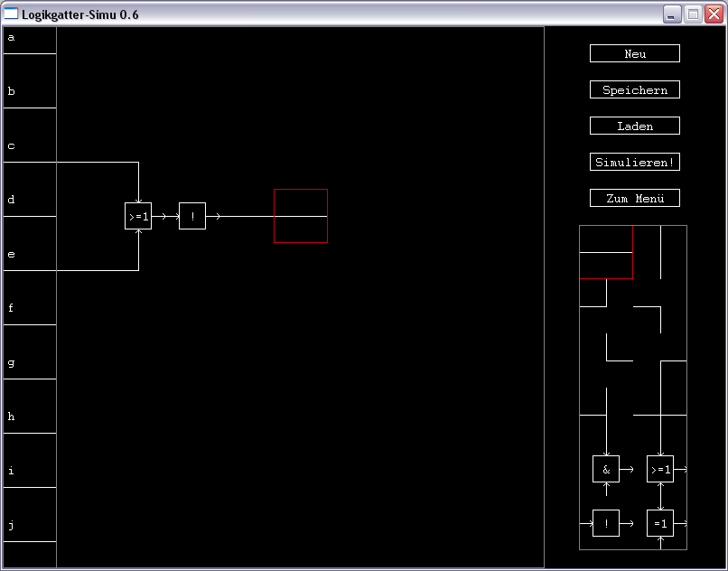Select the NOT (!) gate in palette
The width and height of the screenshot is (728, 571).
pyautogui.click(x=606, y=523)
